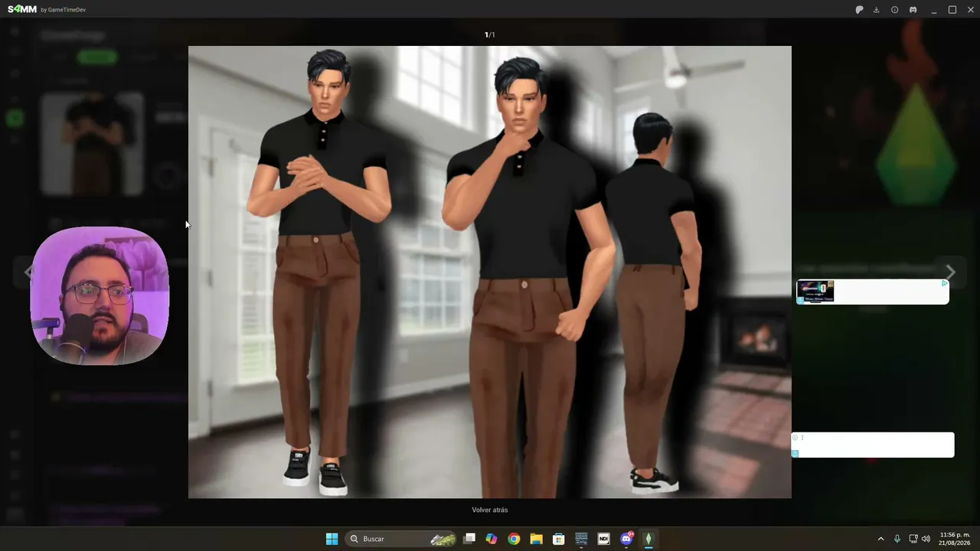Expand the hidden system tray icons
The height and width of the screenshot is (551, 980).
click(880, 539)
